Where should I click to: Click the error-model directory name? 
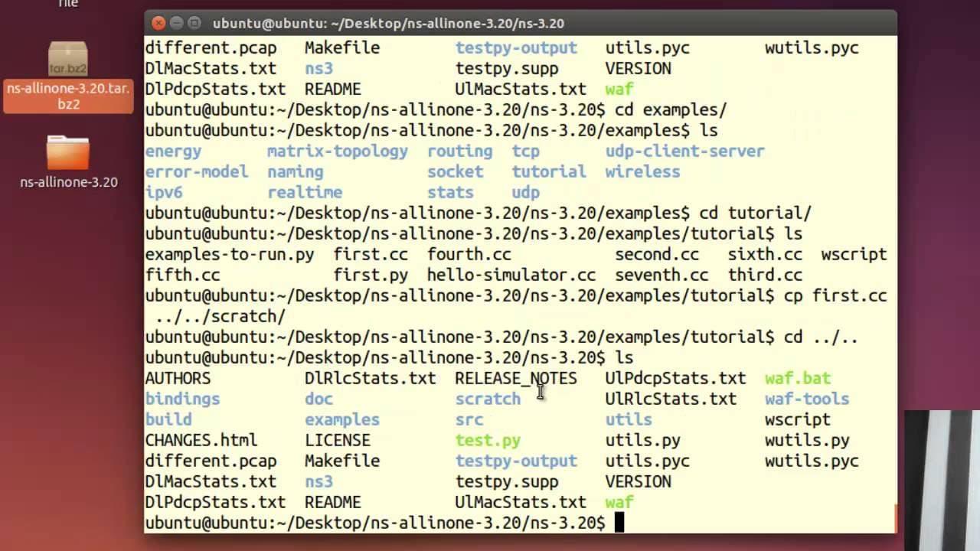pyautogui.click(x=197, y=172)
